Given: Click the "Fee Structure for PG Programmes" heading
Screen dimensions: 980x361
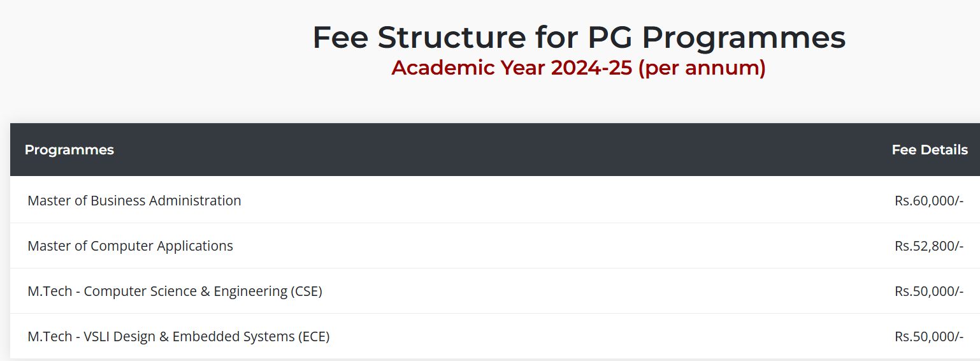Looking at the screenshot, I should [579, 37].
